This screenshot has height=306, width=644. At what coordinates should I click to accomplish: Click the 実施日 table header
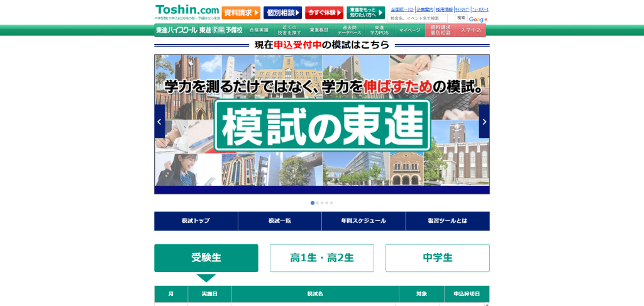tap(209, 294)
